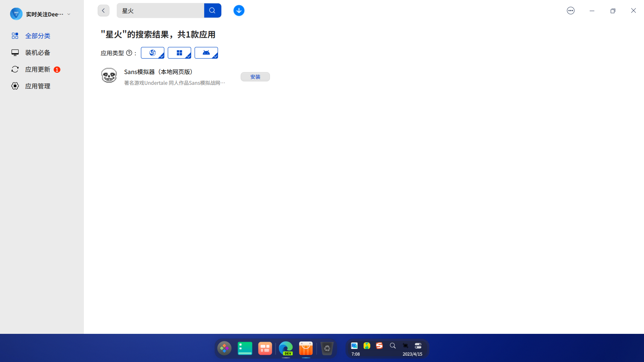Image resolution: width=644 pixels, height=362 pixels.
Task: Open the dock launcher icon
Action: (x=224, y=349)
